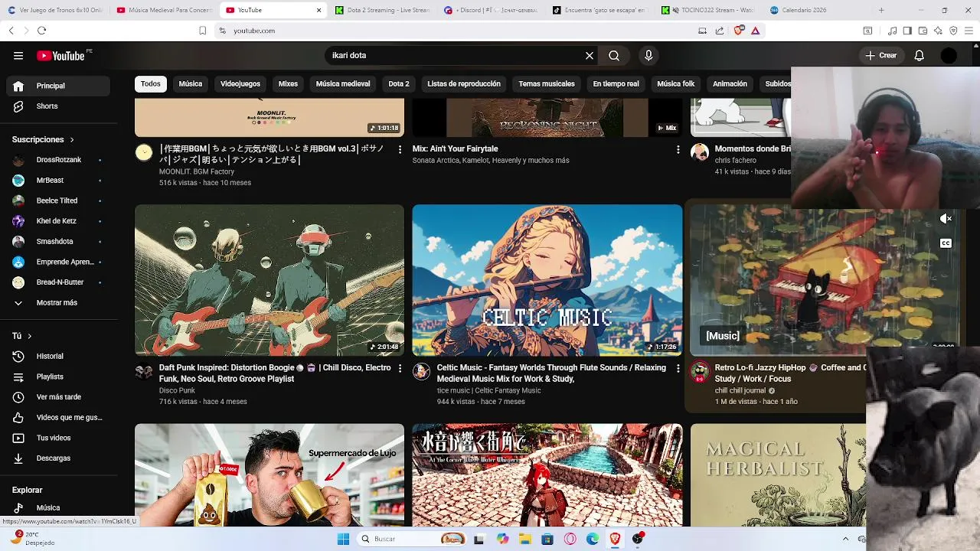Toggle the browser sidebar panel

907,31
